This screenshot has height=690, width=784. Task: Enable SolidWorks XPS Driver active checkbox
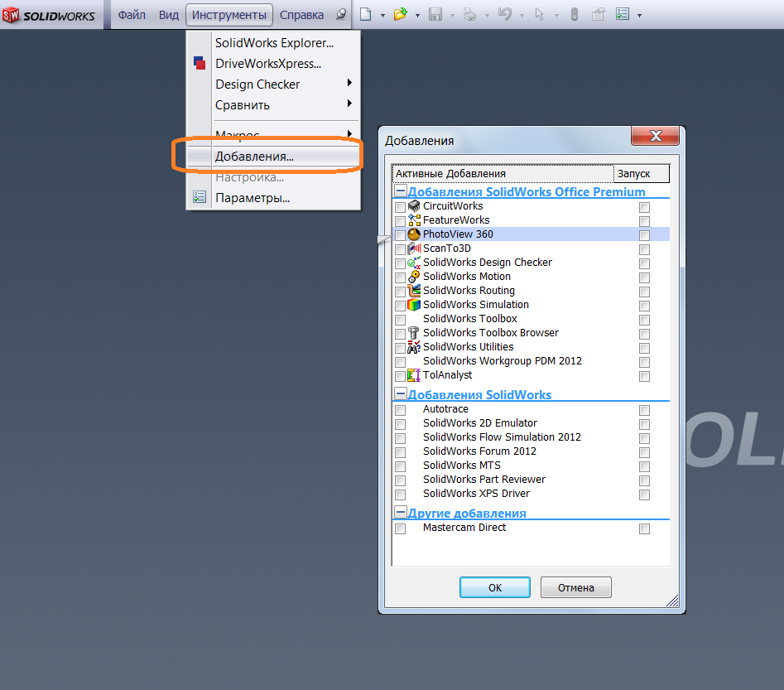coord(400,495)
